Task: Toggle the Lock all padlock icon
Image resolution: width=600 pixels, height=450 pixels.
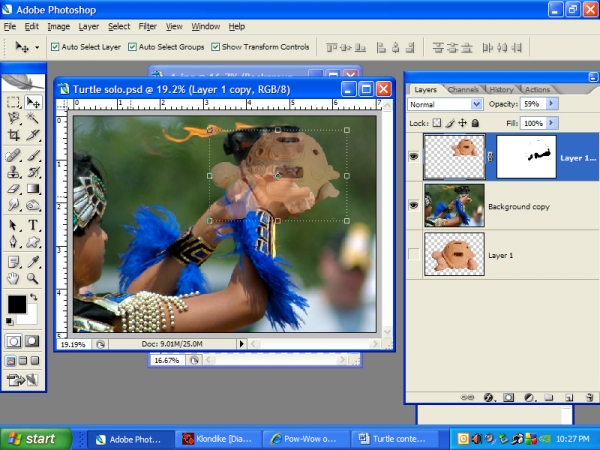Action: coord(475,123)
